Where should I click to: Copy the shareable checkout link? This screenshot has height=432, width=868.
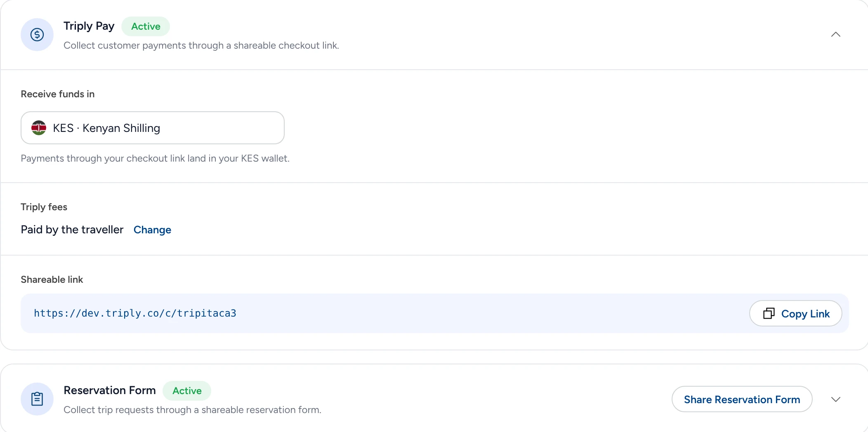(x=795, y=313)
